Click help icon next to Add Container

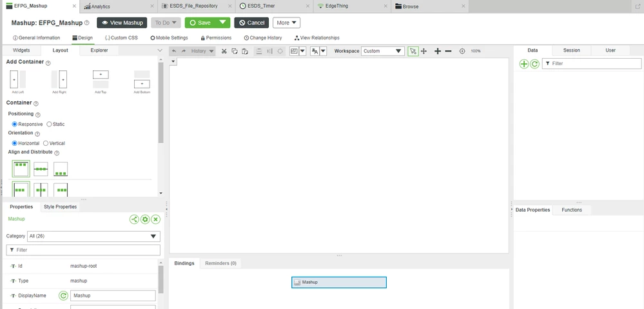click(48, 63)
